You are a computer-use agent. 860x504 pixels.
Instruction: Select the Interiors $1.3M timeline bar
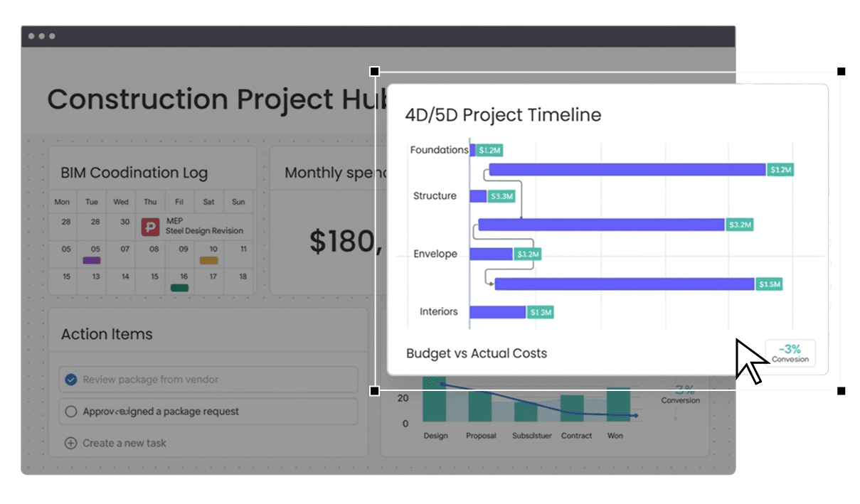[497, 312]
